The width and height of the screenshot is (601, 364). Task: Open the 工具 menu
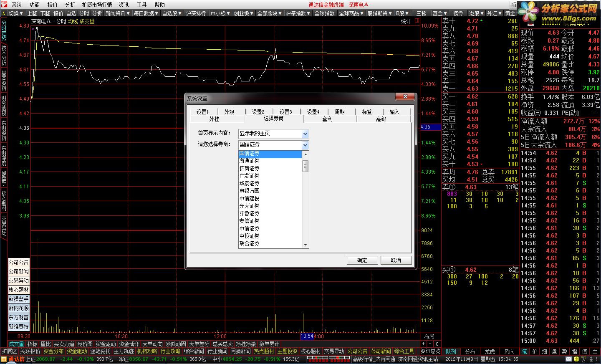coord(142,5)
